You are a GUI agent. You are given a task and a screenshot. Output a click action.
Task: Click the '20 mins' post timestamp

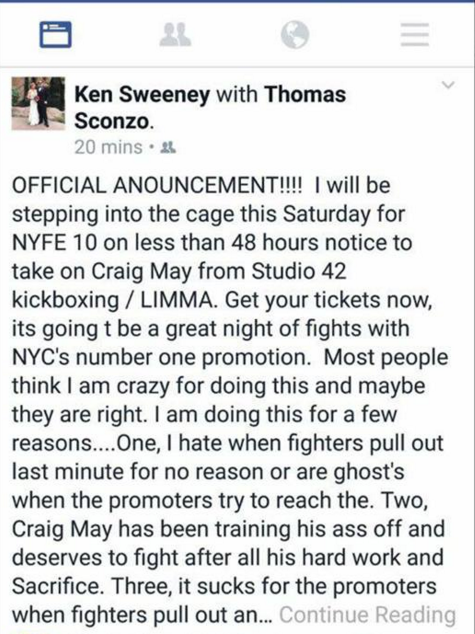108,147
